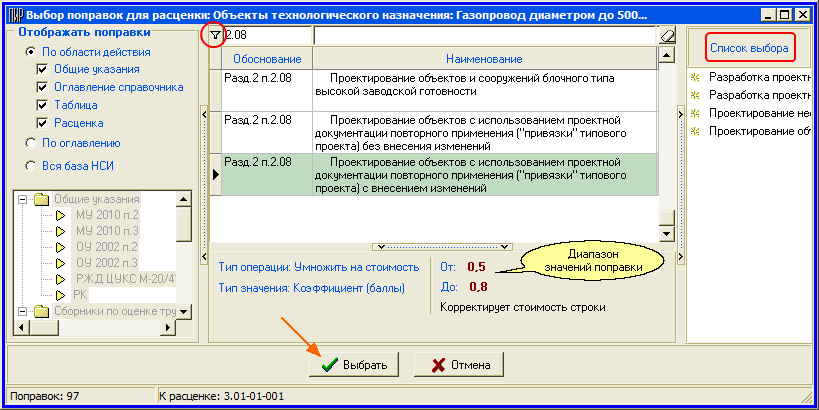Open the Список выбора heading link

745,48
